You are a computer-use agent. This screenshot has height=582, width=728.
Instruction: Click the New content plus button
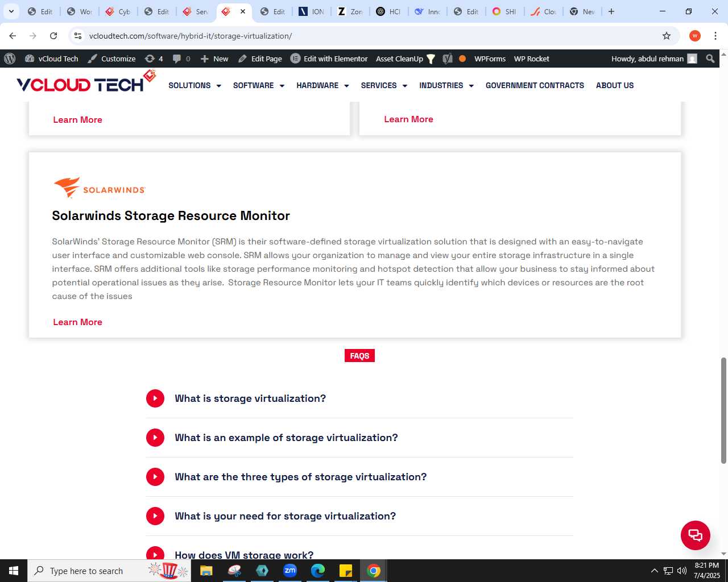(x=214, y=59)
